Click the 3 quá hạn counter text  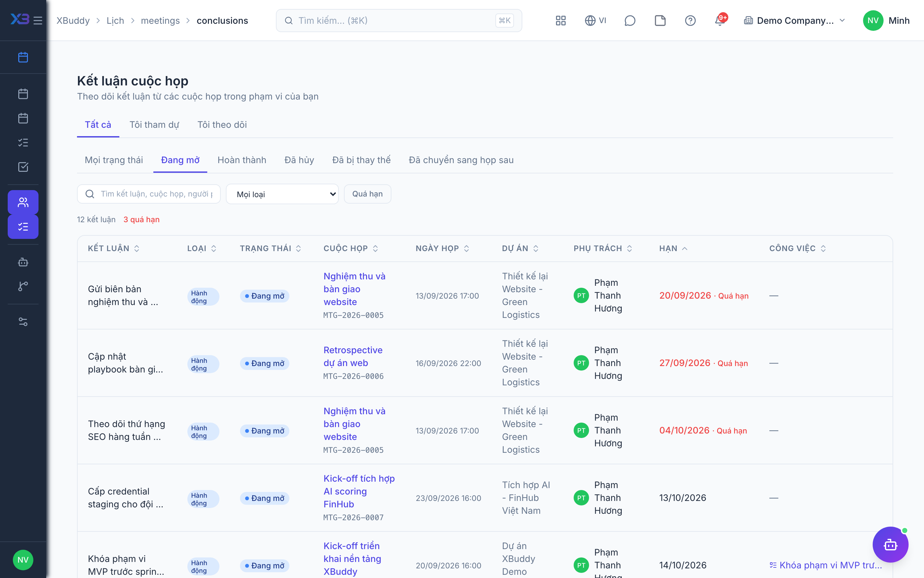click(141, 219)
